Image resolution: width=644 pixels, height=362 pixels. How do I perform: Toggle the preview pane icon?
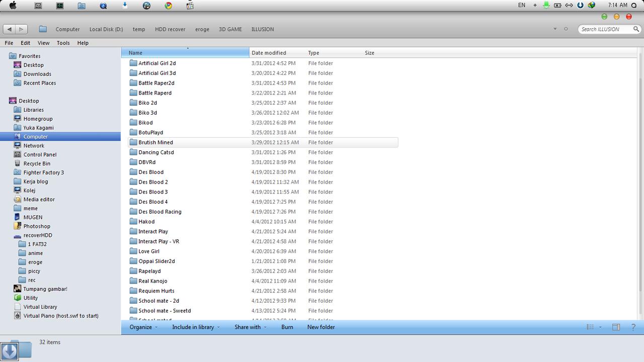pos(616,327)
